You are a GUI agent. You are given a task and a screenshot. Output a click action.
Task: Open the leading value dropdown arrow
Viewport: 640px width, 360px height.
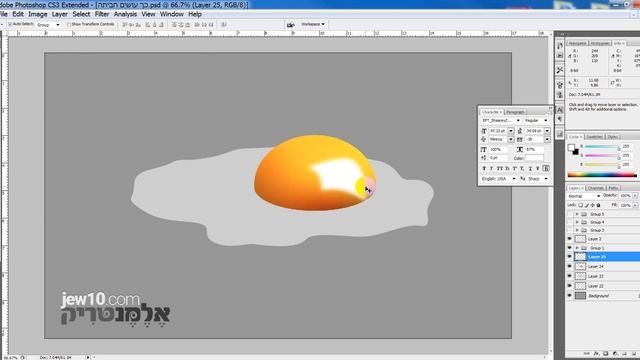[547, 131]
